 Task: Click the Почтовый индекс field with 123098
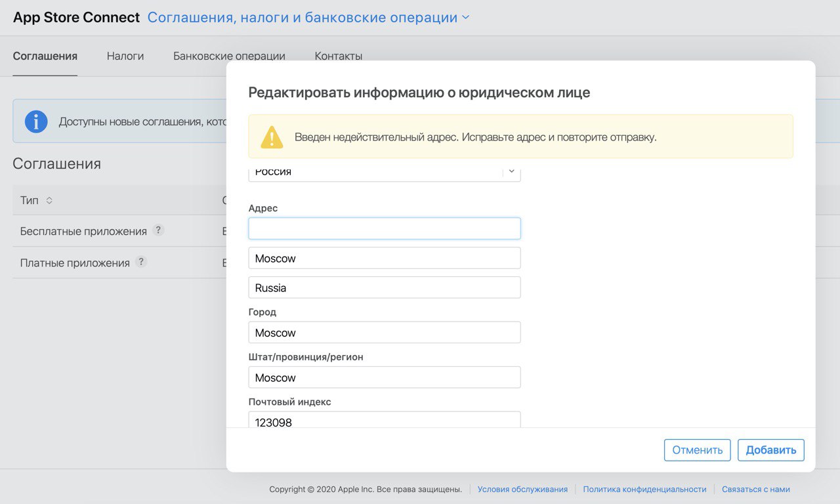coord(385,420)
